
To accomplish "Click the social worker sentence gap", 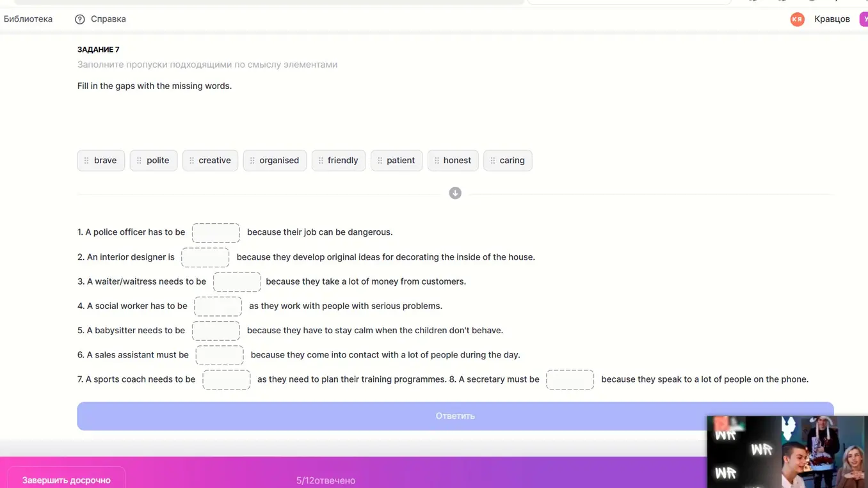I will point(218,306).
